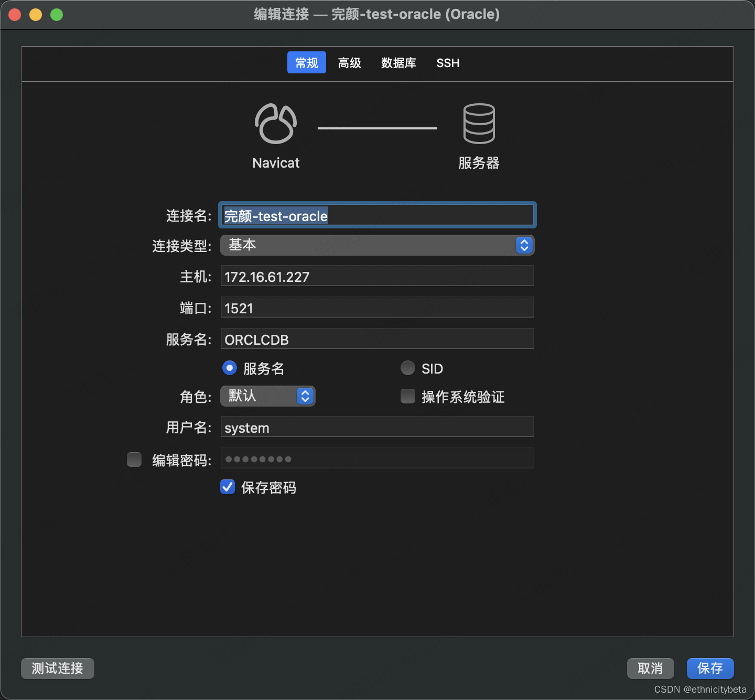Click the Navicat label text
The height and width of the screenshot is (700, 755).
click(x=276, y=163)
